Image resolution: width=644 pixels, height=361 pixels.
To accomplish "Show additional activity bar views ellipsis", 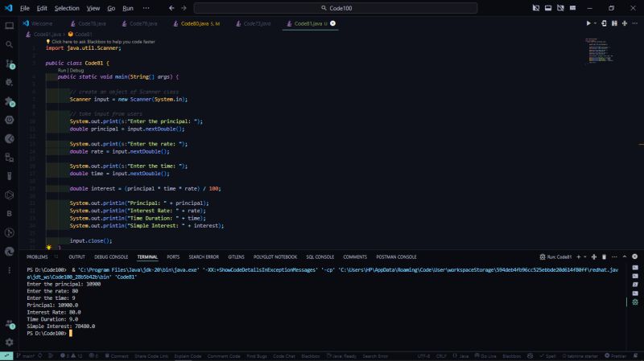I will pos(9,270).
